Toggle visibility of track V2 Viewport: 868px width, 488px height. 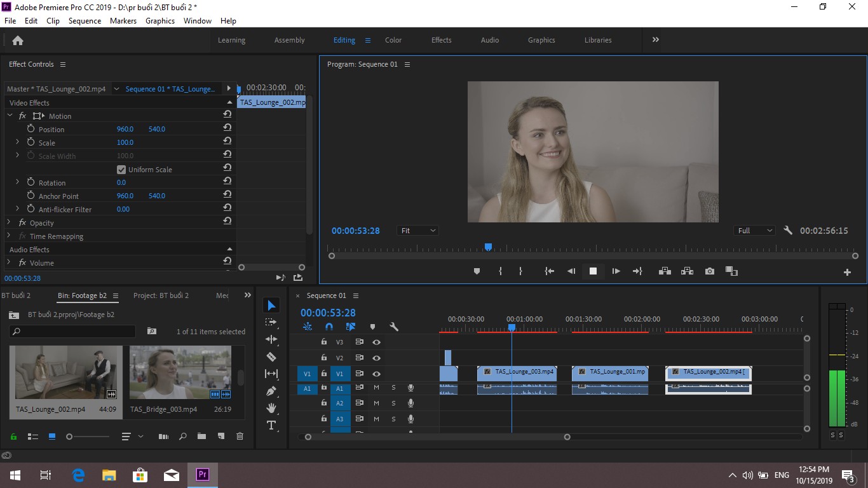376,358
